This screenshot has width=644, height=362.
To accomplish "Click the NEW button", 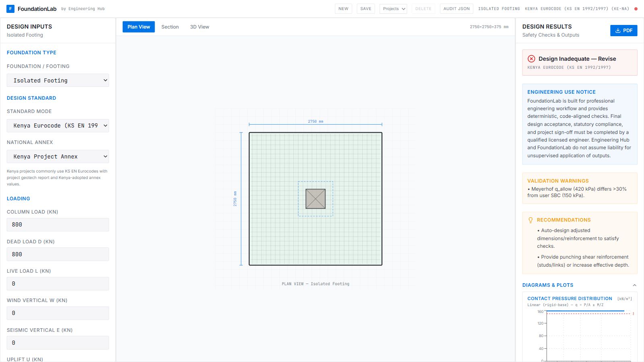I will coord(343,9).
